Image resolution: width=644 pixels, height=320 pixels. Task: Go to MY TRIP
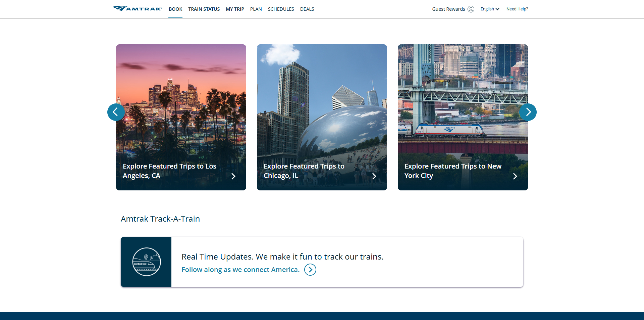tap(235, 9)
